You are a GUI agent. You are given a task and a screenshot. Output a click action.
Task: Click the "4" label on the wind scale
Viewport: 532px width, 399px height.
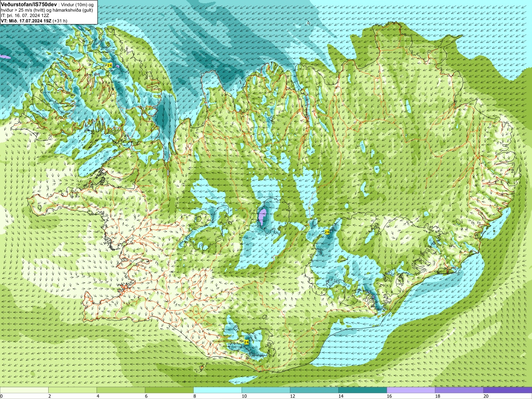[x=98, y=396]
